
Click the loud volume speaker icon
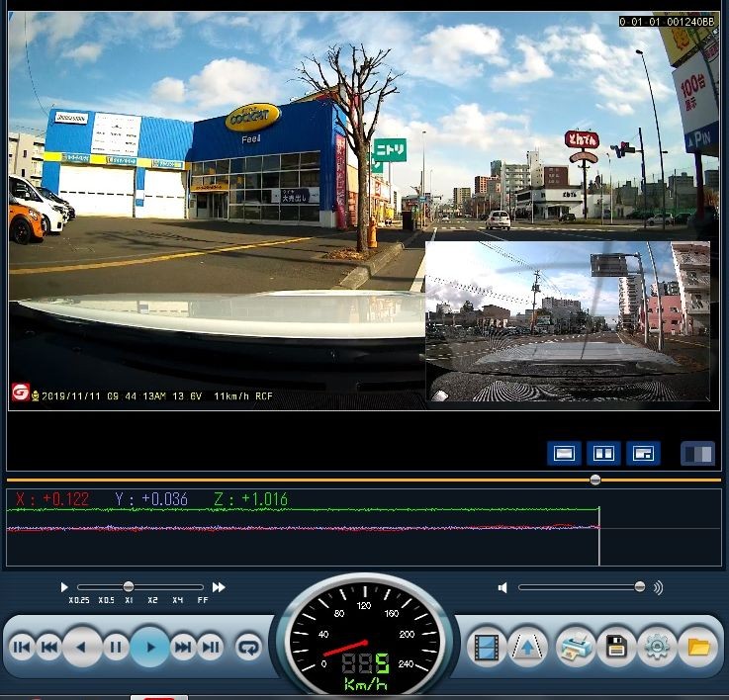[x=658, y=588]
